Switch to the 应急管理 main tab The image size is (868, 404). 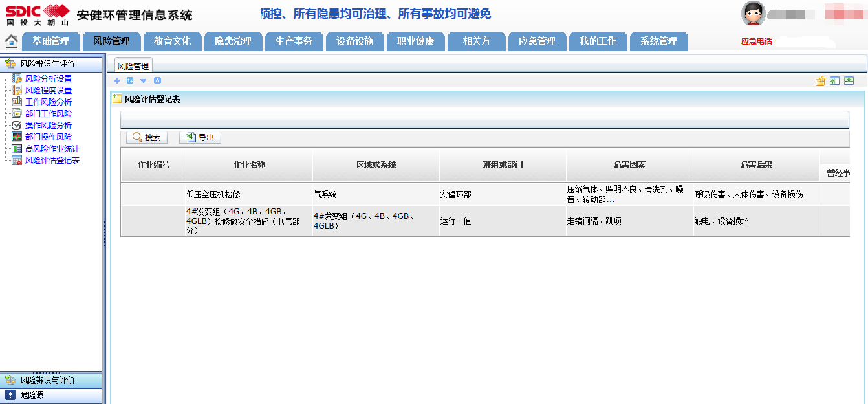click(x=537, y=41)
